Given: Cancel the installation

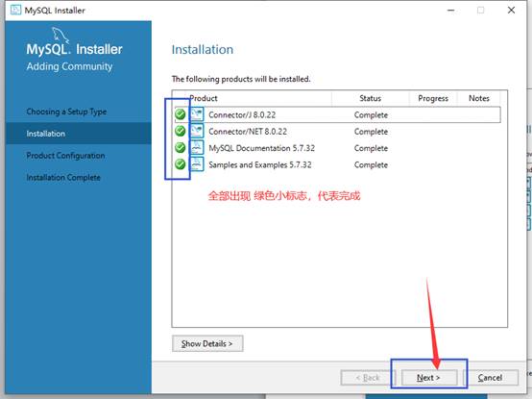Looking at the screenshot, I should (490, 378).
